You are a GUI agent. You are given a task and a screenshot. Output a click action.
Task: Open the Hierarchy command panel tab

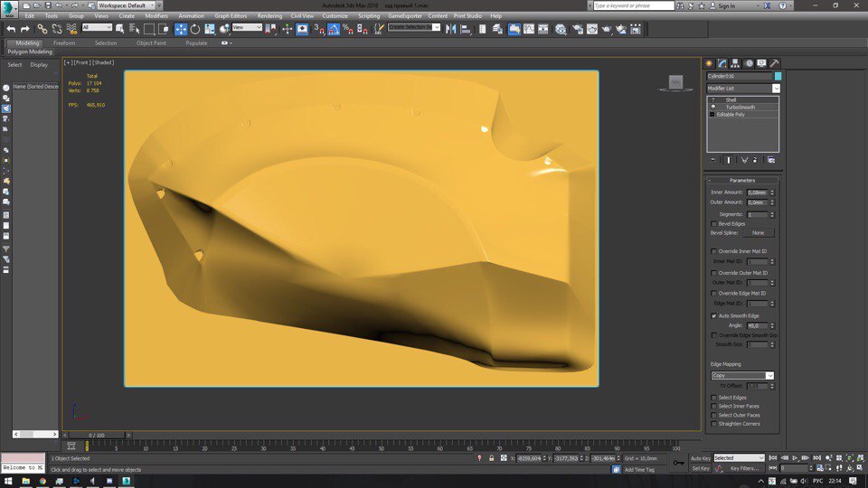coord(735,63)
